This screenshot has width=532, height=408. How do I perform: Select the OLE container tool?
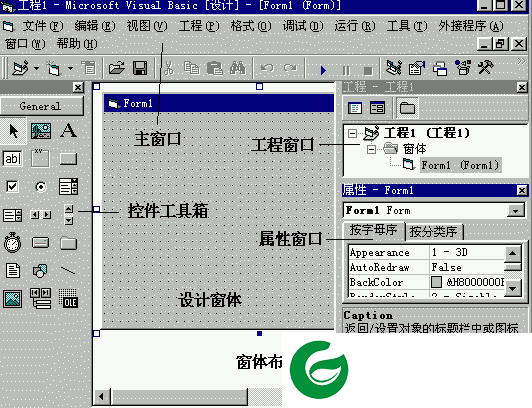click(x=69, y=298)
